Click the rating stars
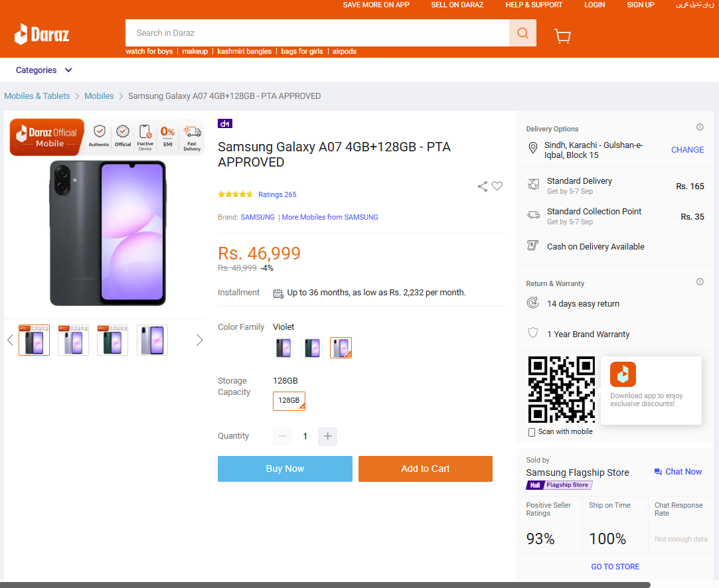Viewport: 719px width, 588px height. point(235,194)
